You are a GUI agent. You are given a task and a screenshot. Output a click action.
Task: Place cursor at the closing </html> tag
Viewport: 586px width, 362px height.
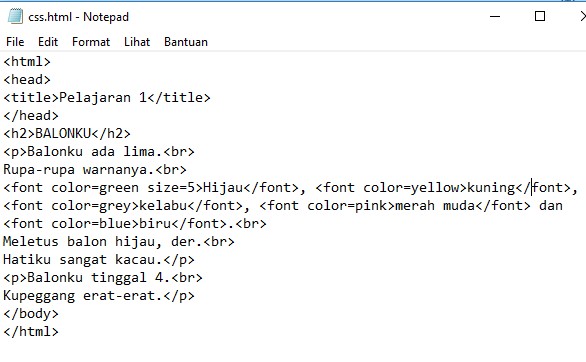pos(31,331)
